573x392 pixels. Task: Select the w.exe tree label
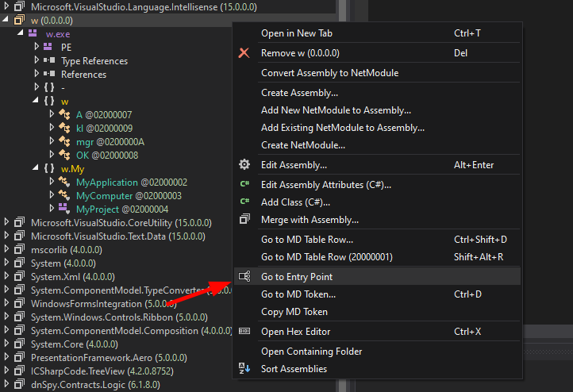(58, 34)
